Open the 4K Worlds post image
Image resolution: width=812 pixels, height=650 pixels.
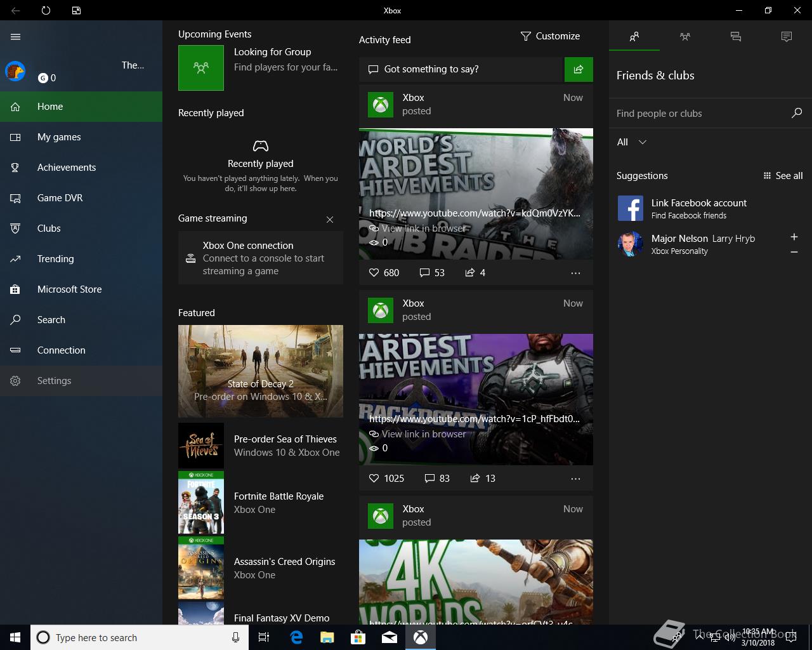point(476,582)
